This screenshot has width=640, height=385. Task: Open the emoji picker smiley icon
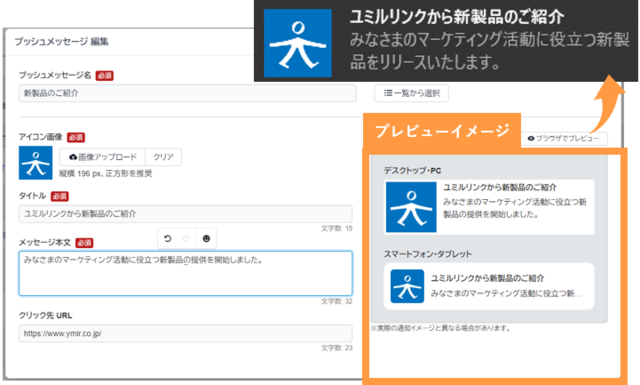tap(206, 238)
